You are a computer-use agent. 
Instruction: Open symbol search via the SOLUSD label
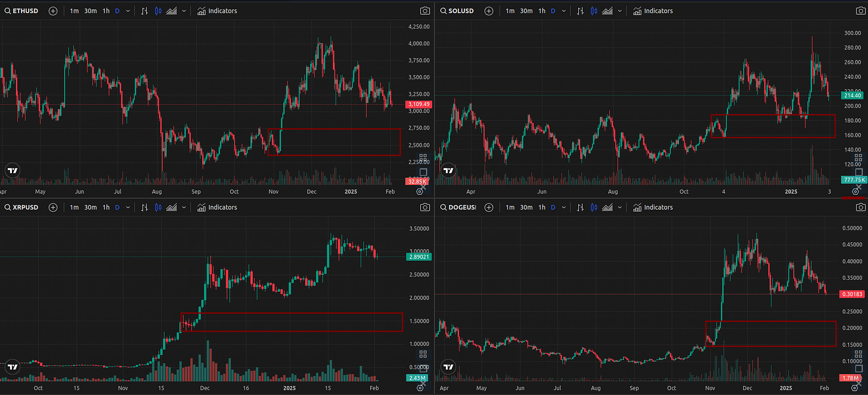point(457,11)
